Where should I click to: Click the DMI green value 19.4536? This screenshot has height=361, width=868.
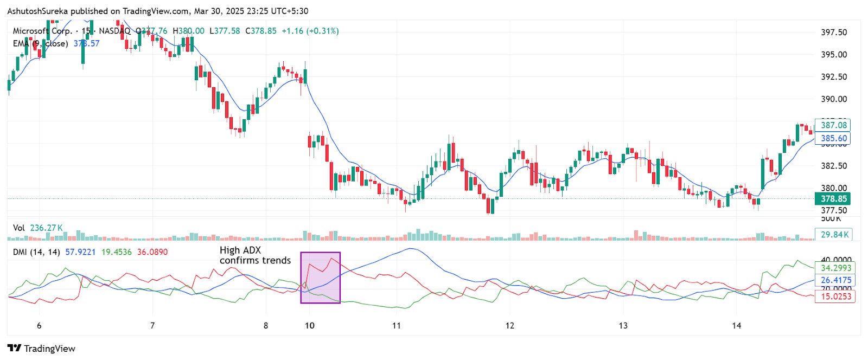click(117, 252)
